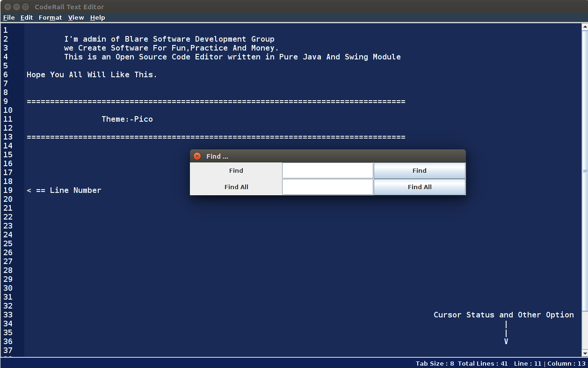Open the Help menu
588x368 pixels.
[x=97, y=17]
